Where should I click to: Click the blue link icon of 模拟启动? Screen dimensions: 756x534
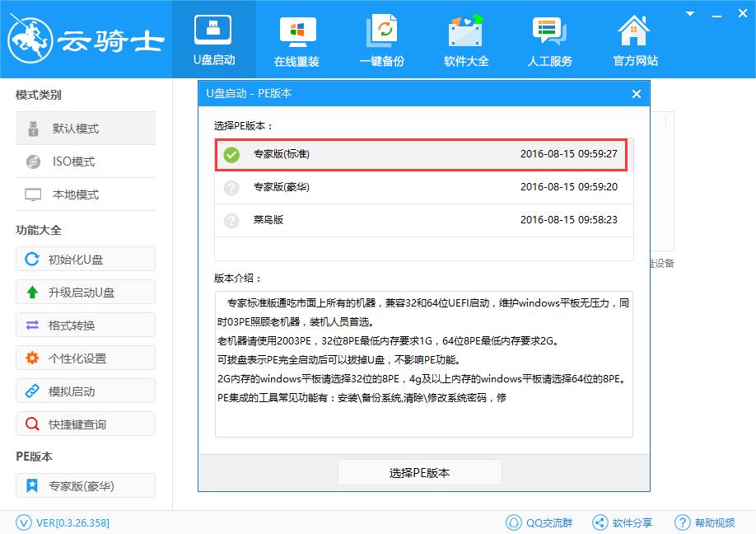(32, 391)
